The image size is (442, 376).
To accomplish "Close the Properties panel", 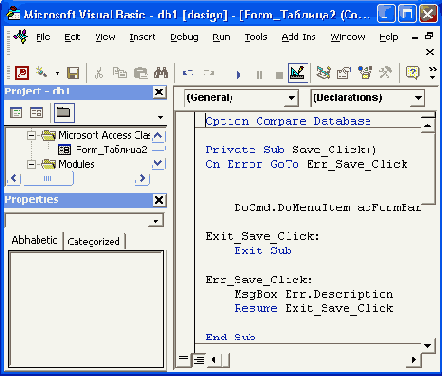I will point(159,200).
